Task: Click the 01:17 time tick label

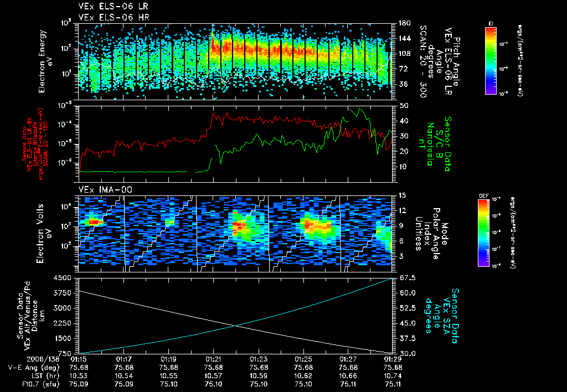Action: [123, 359]
